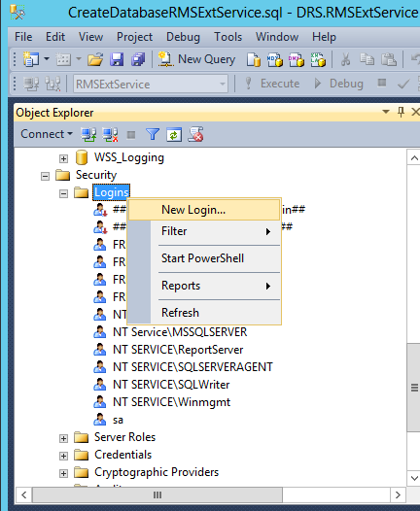Open the Project menu
The image size is (420, 511).
134,37
